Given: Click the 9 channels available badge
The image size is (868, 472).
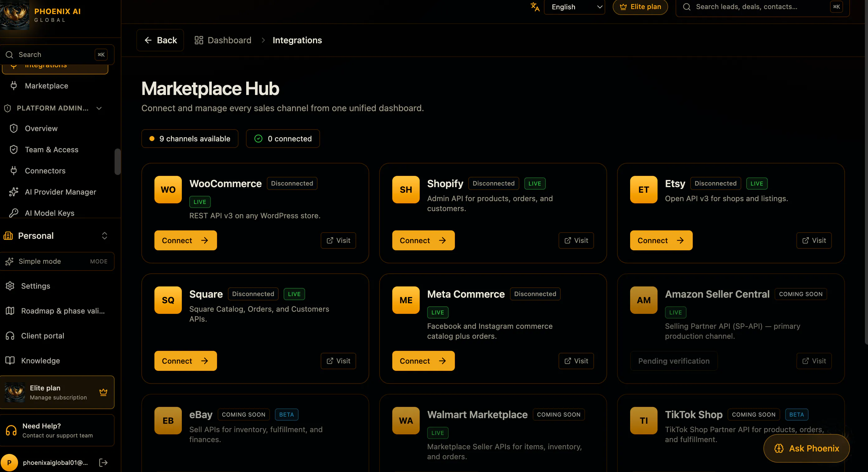Looking at the screenshot, I should tap(190, 139).
